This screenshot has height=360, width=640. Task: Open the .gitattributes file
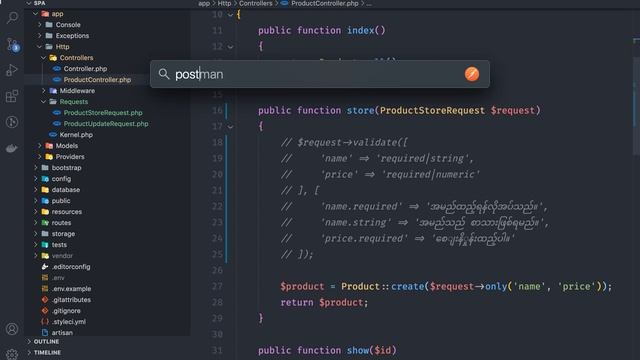[71, 300]
